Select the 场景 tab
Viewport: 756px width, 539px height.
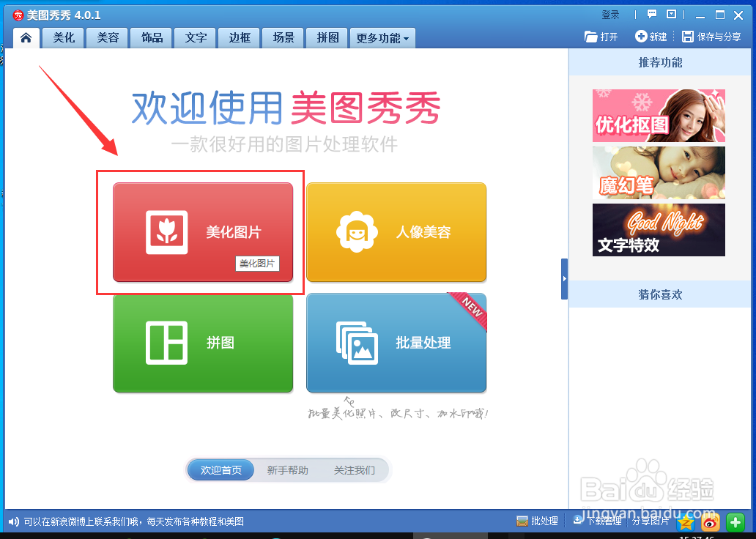pos(283,37)
